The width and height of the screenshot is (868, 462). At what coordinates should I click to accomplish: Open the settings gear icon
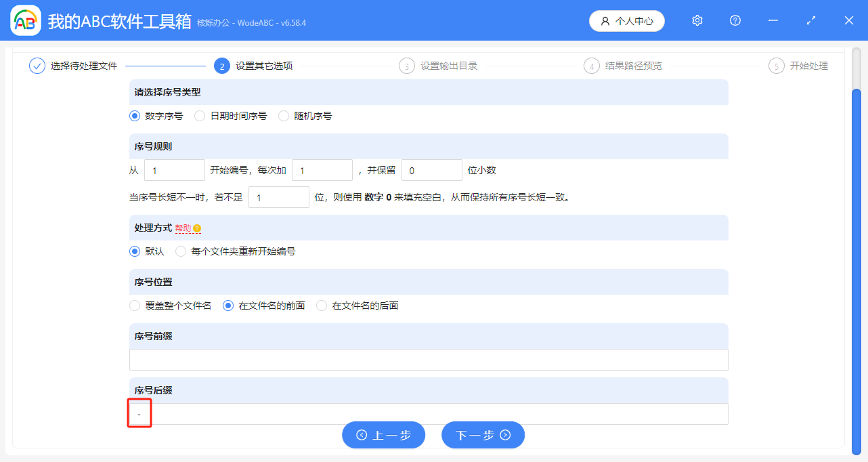pos(697,20)
